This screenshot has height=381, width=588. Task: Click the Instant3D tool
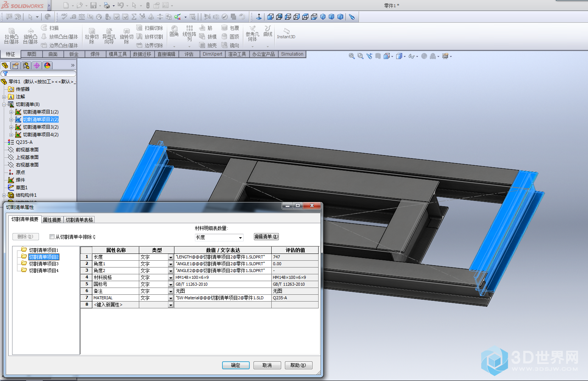pos(286,33)
